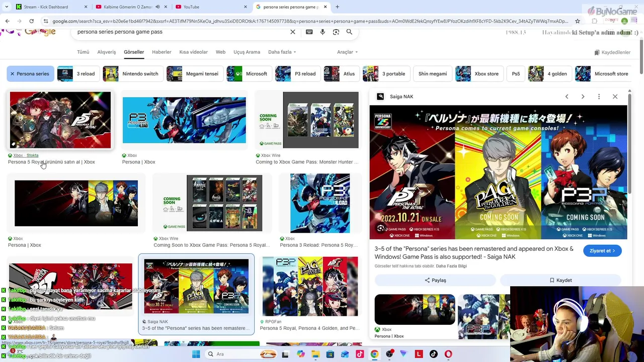Clear the Google search box text
Viewport: 644px width, 362px height.
(293, 32)
